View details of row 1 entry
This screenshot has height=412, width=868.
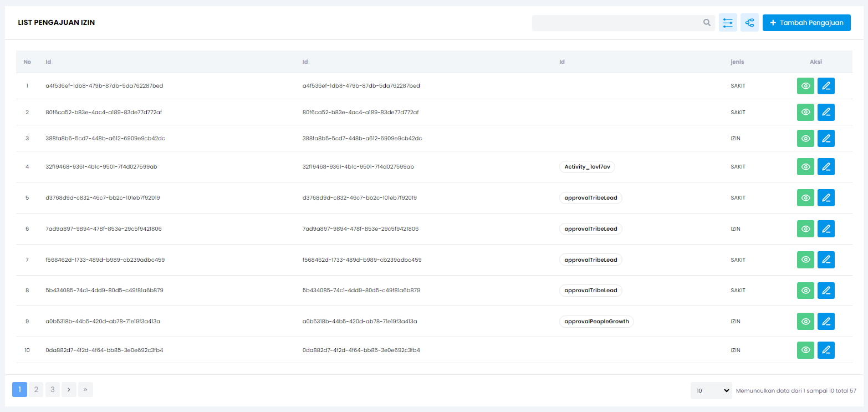click(x=805, y=86)
